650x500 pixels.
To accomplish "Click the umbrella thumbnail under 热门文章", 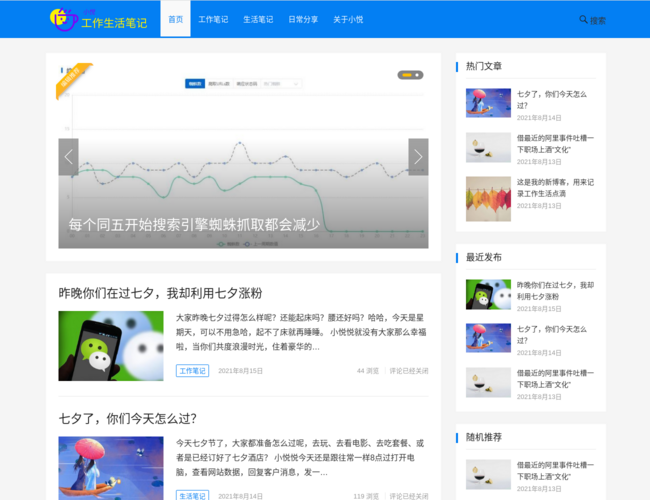I will click(488, 103).
